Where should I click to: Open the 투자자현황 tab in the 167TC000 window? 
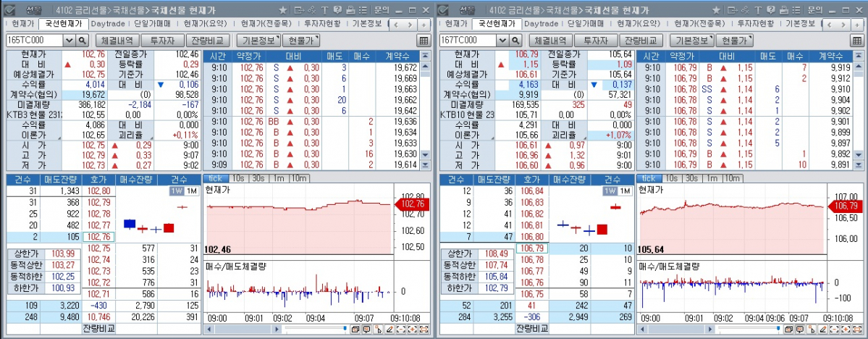pyautogui.click(x=756, y=23)
